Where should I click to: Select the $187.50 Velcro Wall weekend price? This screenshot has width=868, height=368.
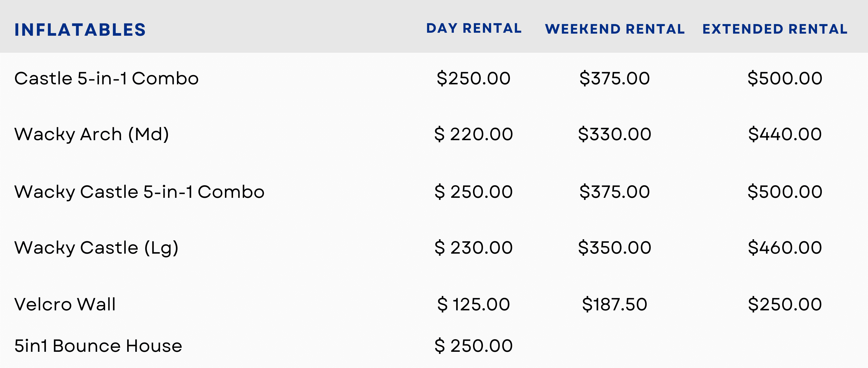tap(615, 304)
